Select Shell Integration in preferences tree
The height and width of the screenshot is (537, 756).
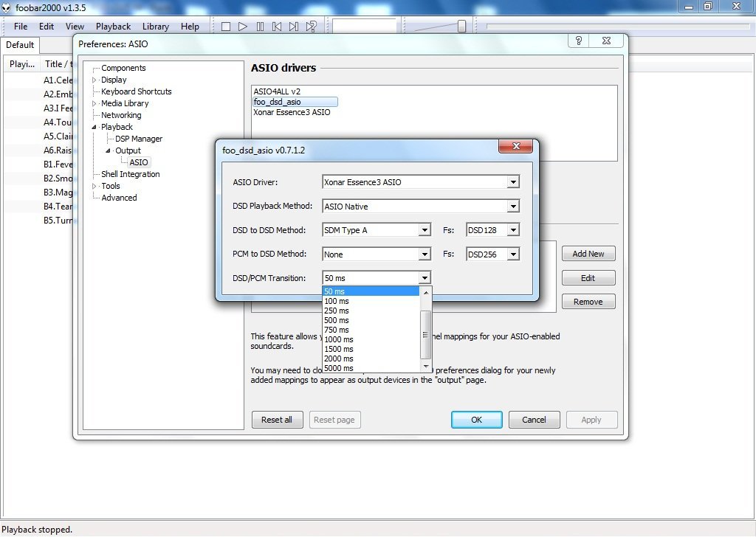pyautogui.click(x=130, y=174)
